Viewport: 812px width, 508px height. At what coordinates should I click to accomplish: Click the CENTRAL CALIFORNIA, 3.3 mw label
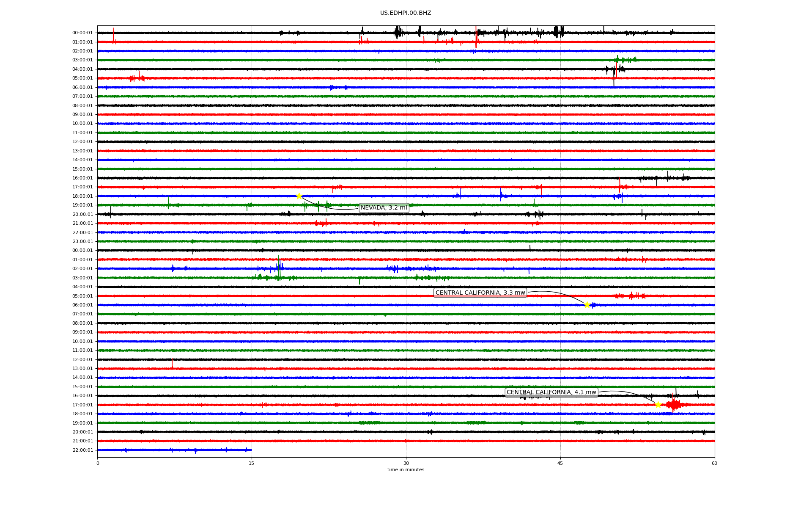[x=480, y=293]
